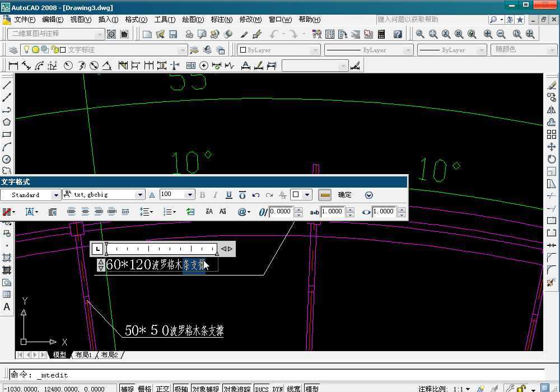Viewport: 560px width, 392px height.
Task: Click the Radius dimension icon
Action: coord(68,66)
